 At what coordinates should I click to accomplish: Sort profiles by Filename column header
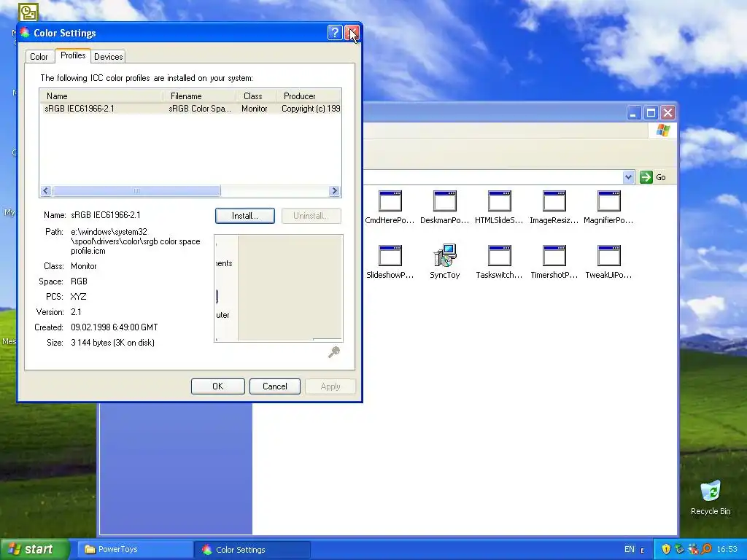pyautogui.click(x=200, y=96)
